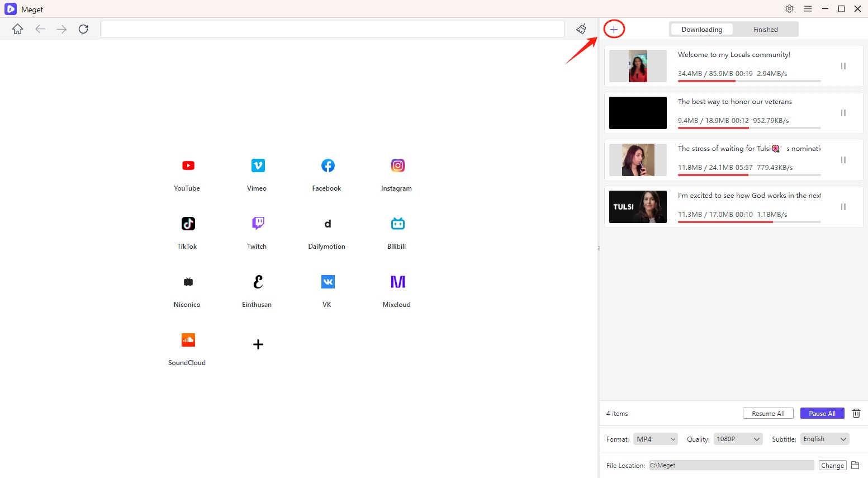Click title 'I'm excited to see how God works'

pyautogui.click(x=750, y=196)
